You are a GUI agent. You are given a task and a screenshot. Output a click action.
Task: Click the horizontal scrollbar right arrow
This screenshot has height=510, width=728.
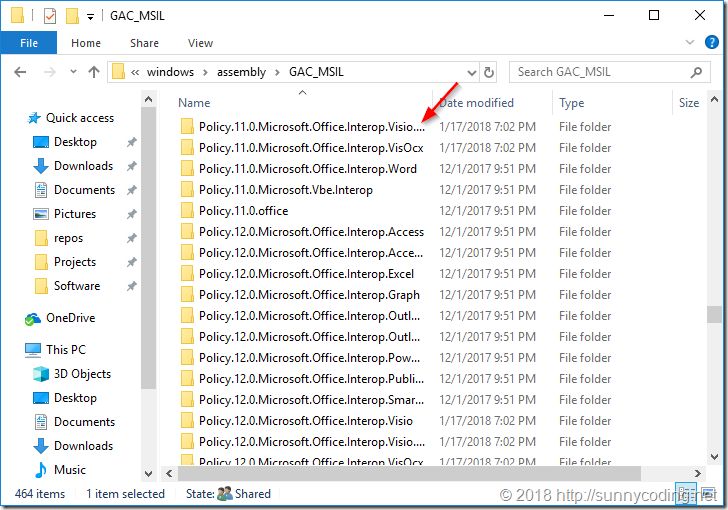coord(698,474)
